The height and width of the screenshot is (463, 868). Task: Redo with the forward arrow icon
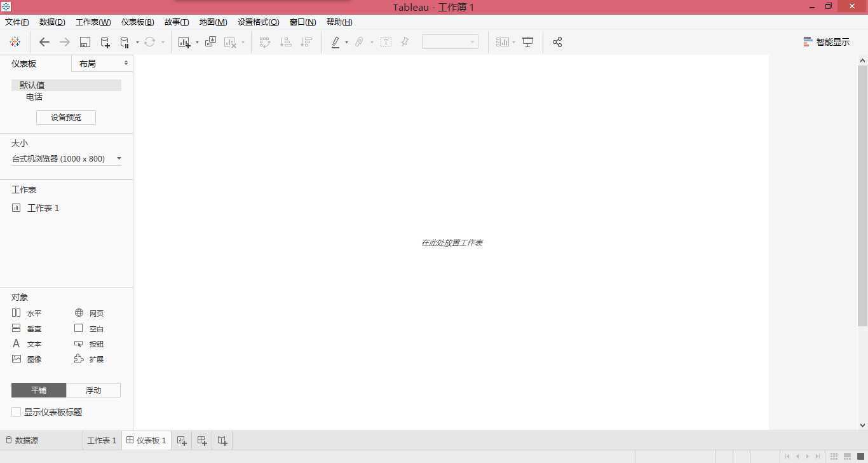tap(65, 42)
